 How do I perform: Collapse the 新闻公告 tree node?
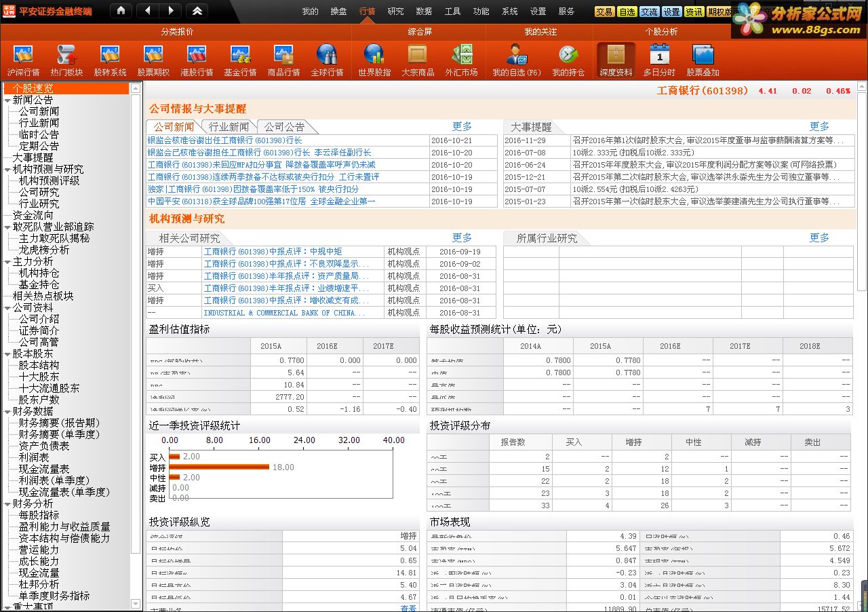(x=7, y=100)
